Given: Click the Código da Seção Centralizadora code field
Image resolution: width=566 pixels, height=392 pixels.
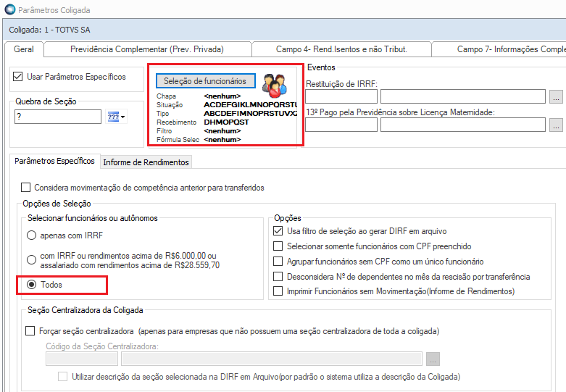Looking at the screenshot, I should [82, 359].
